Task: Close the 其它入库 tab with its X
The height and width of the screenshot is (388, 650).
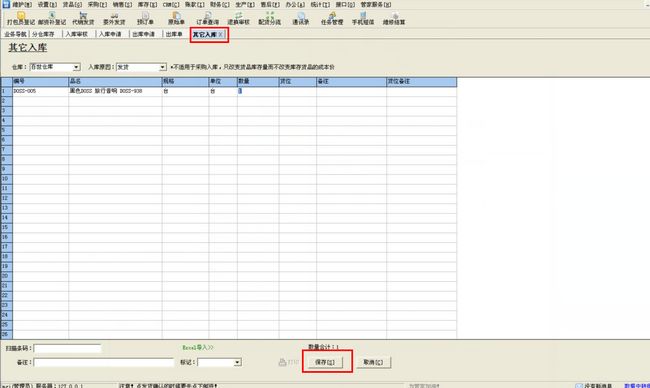Action: click(x=221, y=34)
